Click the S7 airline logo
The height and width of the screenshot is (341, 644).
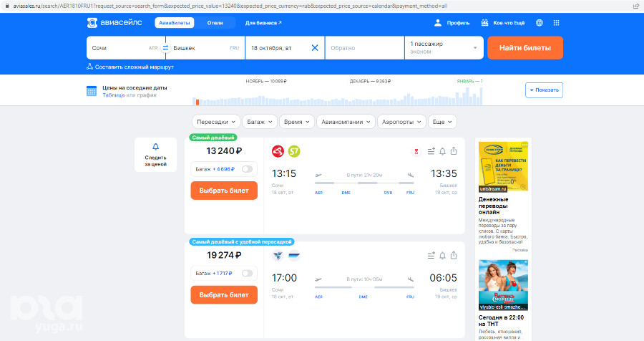click(x=293, y=151)
